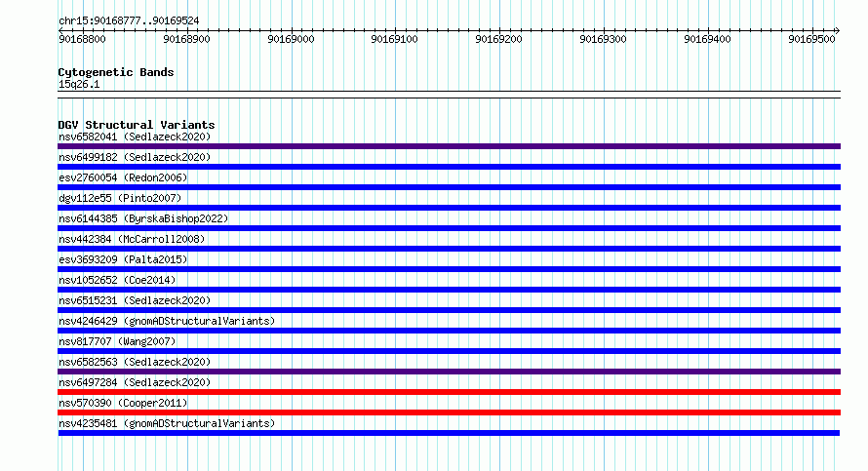The height and width of the screenshot is (471, 868).
Task: Click ruler position 90169000
Action: point(291,39)
